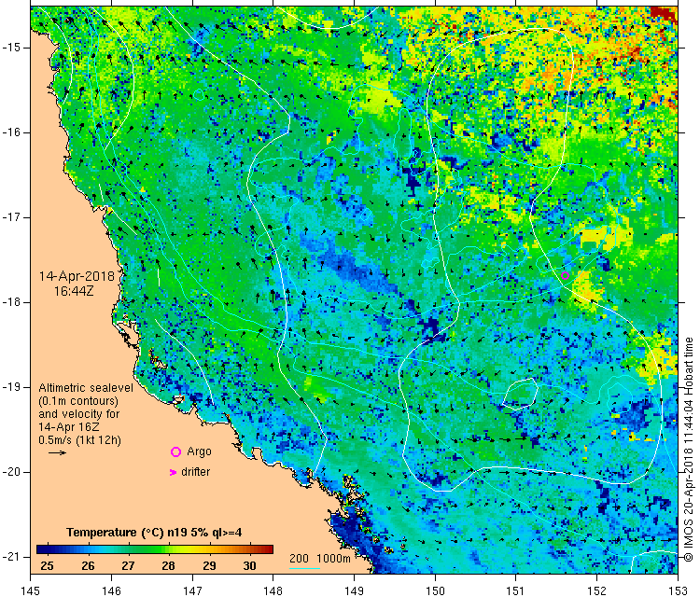Click the latitude label '-15'
Image resolution: width=700 pixels, height=597 pixels.
pos(10,48)
